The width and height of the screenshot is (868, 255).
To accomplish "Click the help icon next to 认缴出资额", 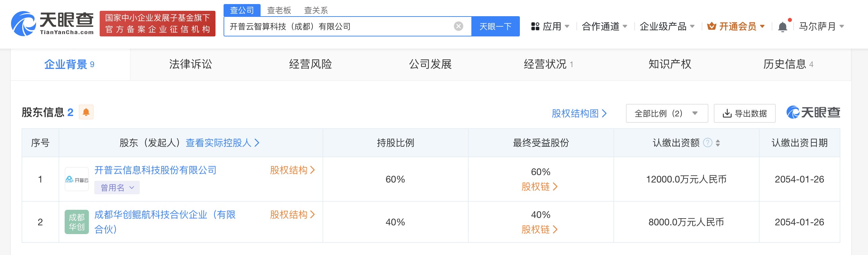I will [x=708, y=143].
